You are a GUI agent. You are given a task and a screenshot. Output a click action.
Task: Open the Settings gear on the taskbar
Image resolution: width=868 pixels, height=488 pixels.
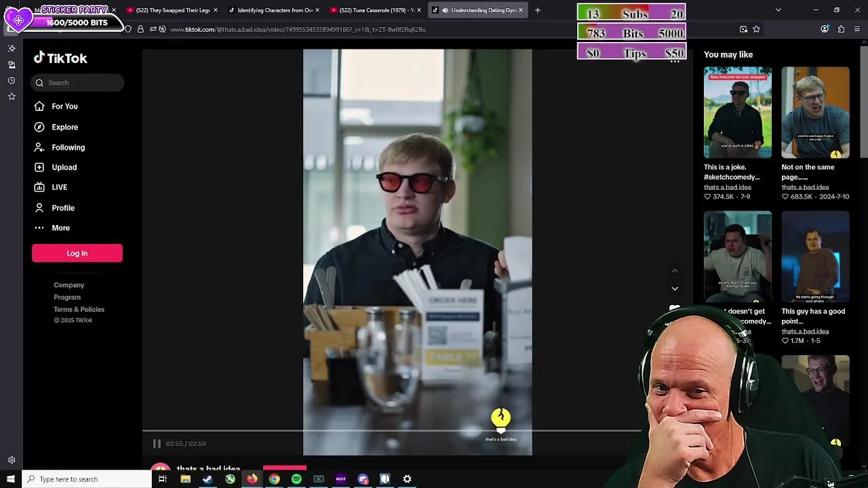[x=407, y=479]
